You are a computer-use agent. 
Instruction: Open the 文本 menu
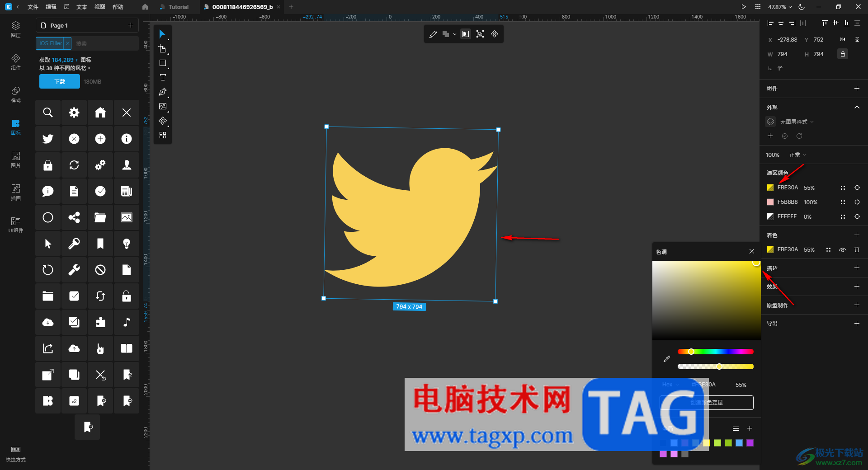pos(82,7)
